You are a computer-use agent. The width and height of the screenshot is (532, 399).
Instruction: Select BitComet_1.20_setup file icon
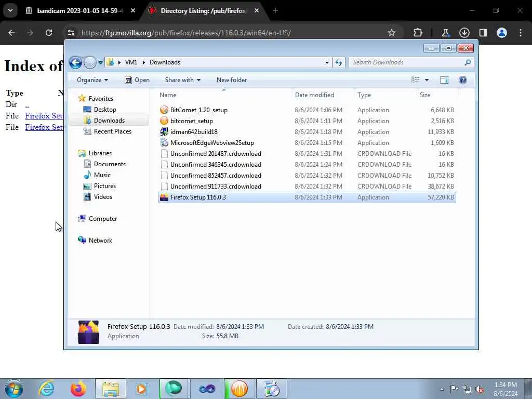click(164, 110)
